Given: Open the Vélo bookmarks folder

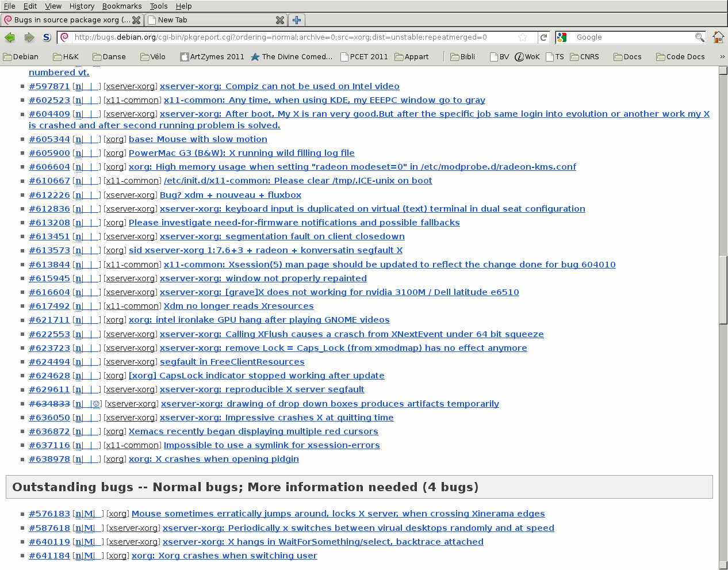Looking at the screenshot, I should tap(152, 57).
